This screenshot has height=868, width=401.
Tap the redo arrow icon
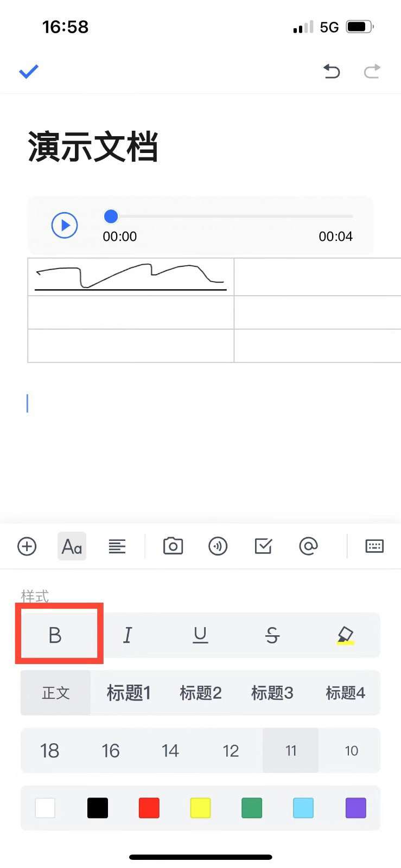click(x=372, y=71)
